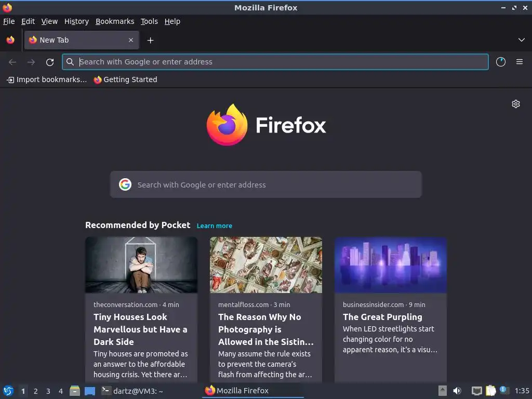This screenshot has height=399, width=532.
Task: Click the blue show desktop icon in taskbar
Action: (90, 391)
